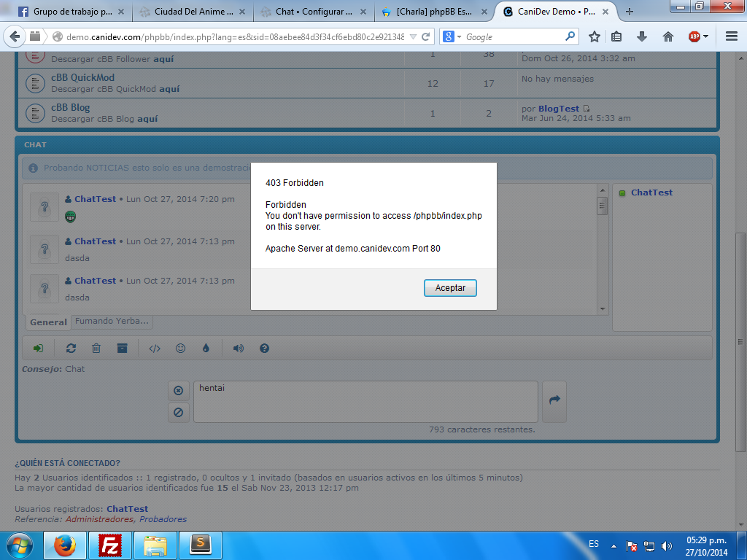The width and height of the screenshot is (747, 560).
Task: Expand the Adblock Plus dropdown arrow
Action: tap(706, 36)
